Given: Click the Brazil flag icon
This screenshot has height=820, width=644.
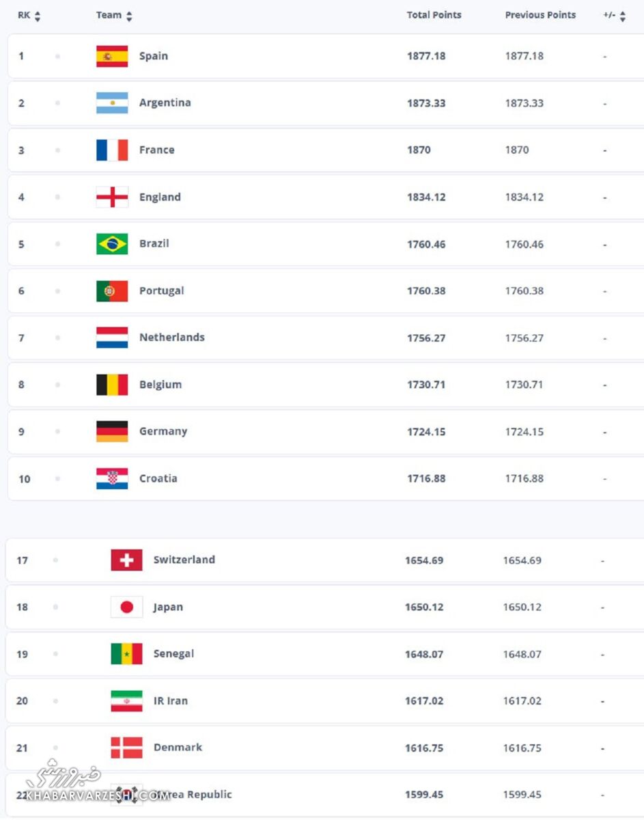Looking at the screenshot, I should click(112, 244).
